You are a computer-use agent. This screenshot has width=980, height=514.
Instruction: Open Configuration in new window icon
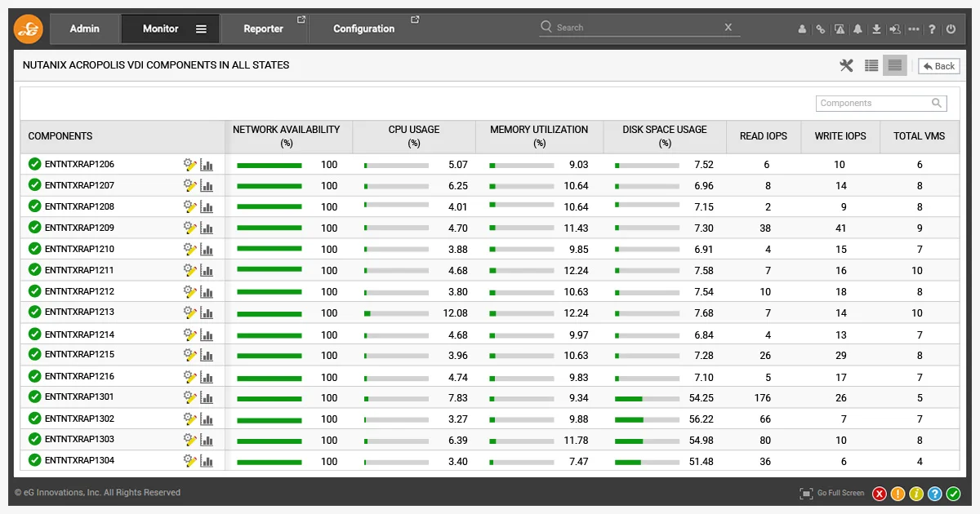tap(415, 20)
